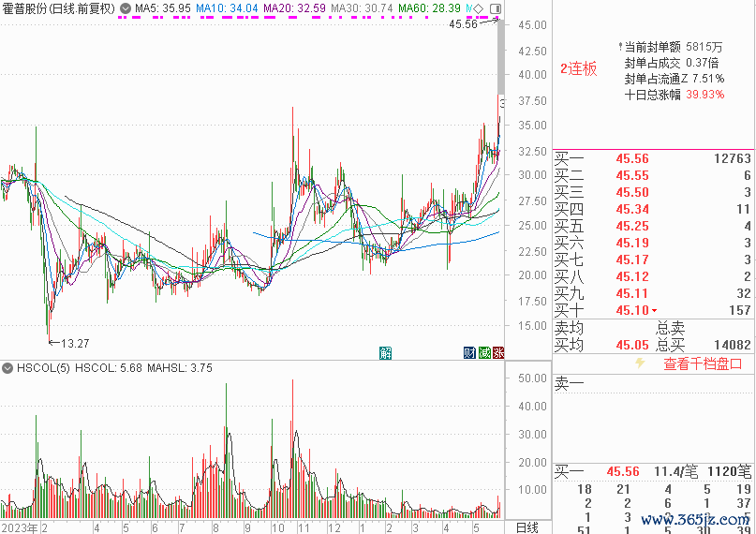Image resolution: width=756 pixels, height=534 pixels.
Task: Click the 2023年 date label on timeline
Action: 19,527
